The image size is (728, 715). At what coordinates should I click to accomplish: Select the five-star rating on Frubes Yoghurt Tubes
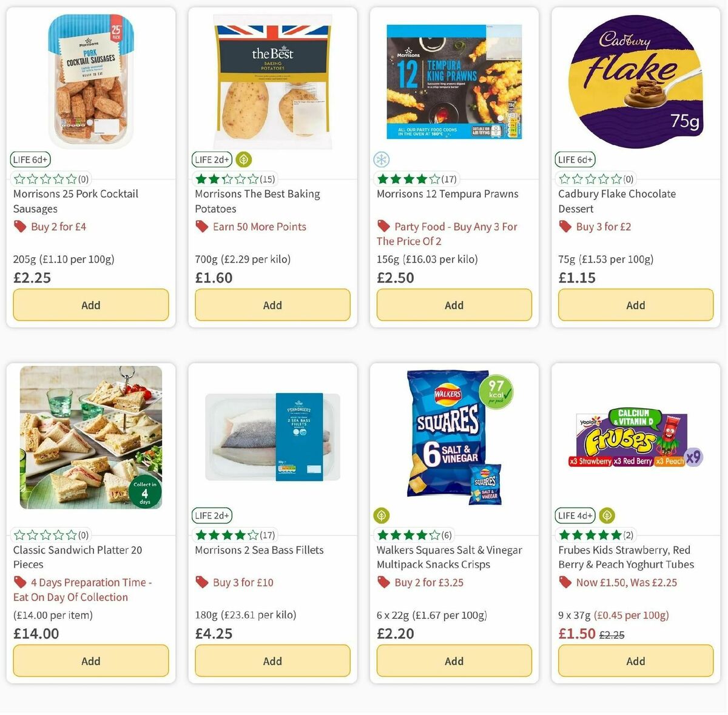(590, 535)
